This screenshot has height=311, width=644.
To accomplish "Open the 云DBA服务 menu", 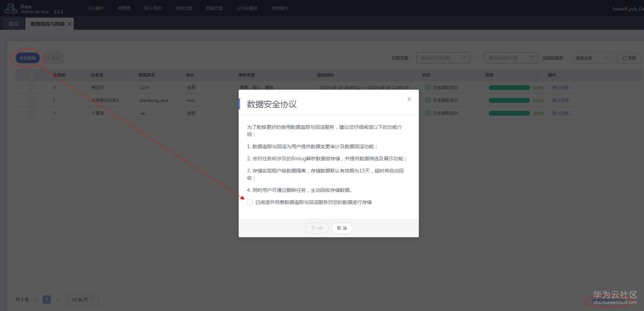I will [247, 8].
